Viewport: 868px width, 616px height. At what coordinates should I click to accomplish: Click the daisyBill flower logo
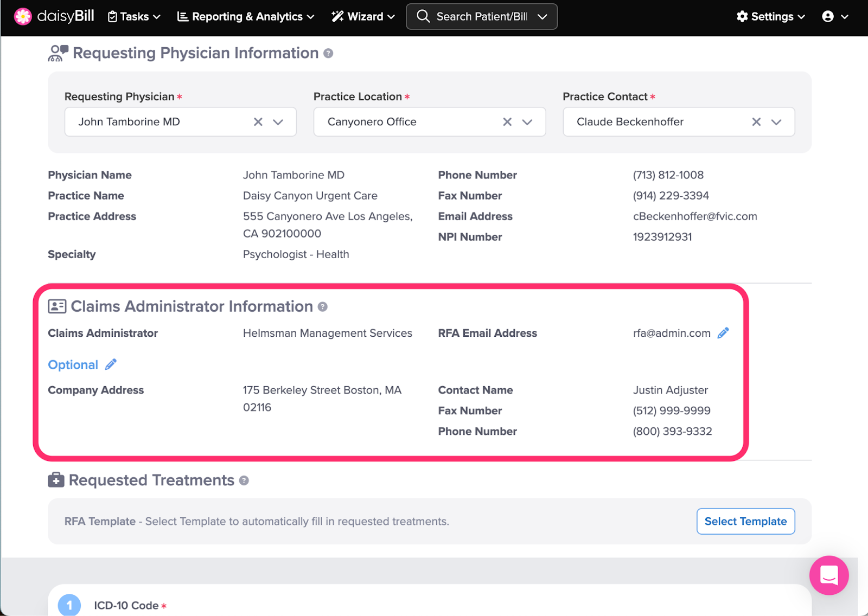[x=23, y=16]
